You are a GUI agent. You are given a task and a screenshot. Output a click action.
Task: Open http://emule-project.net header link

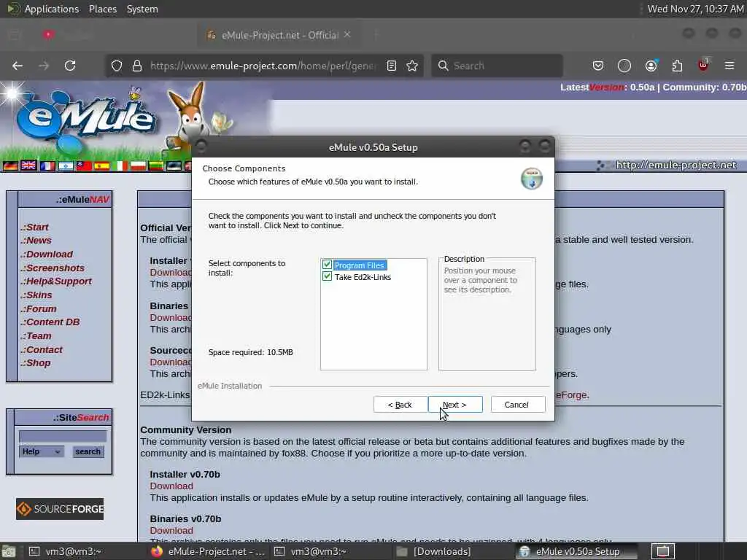[676, 166]
